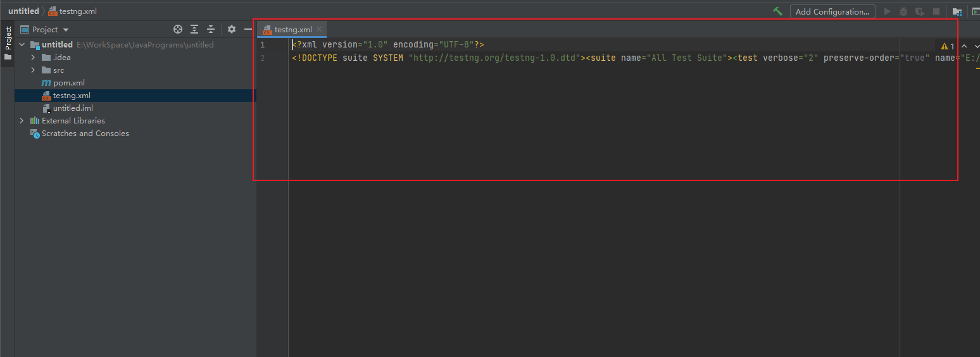Click the DOCTYPE text on line 2
This screenshot has width=980, height=357.
pyautogui.click(x=439, y=58)
